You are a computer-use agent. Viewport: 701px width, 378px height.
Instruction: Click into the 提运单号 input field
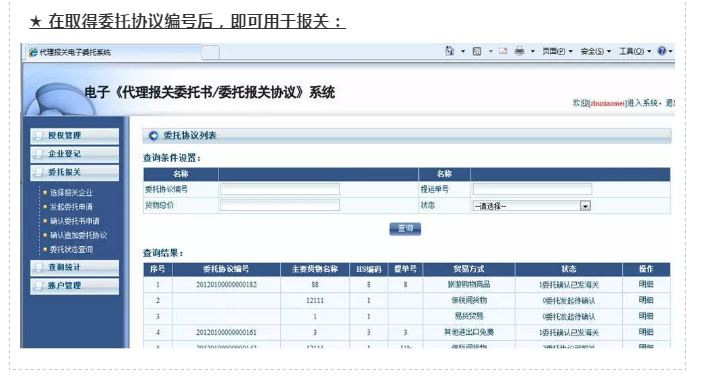pyautogui.click(x=532, y=189)
